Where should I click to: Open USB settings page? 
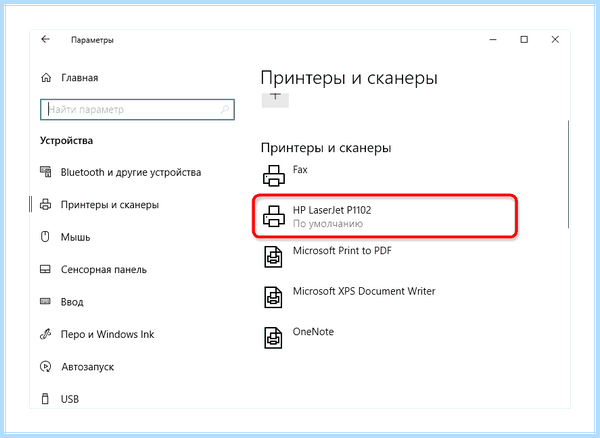click(x=70, y=399)
